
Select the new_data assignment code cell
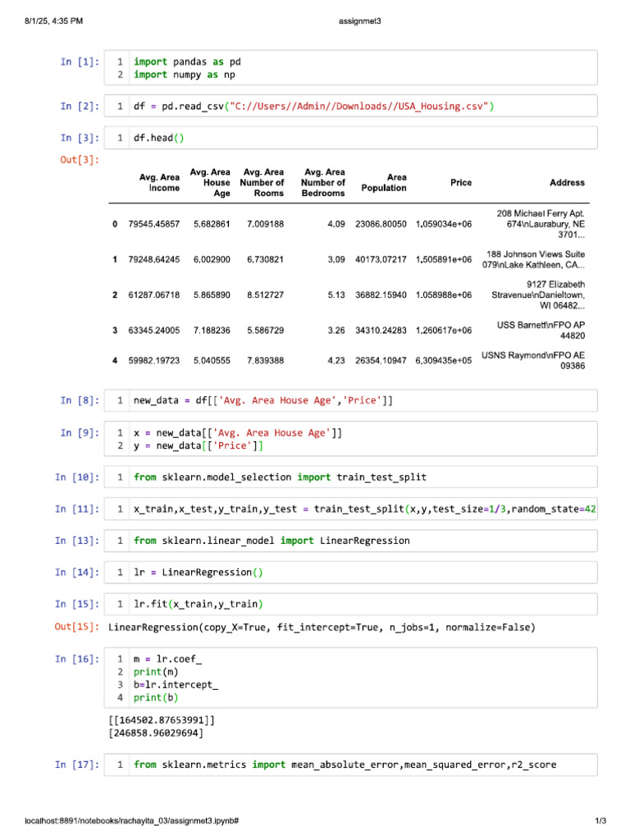351,400
